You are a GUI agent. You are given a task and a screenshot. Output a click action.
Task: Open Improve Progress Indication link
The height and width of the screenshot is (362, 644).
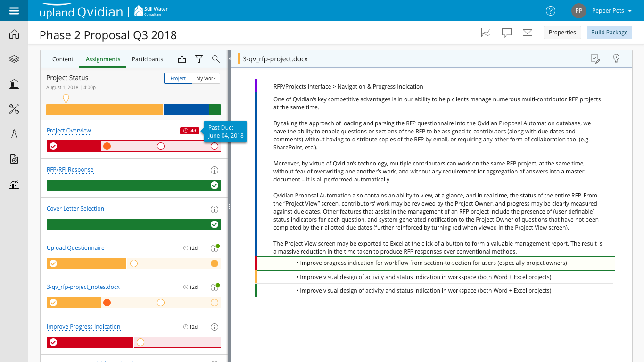83,327
